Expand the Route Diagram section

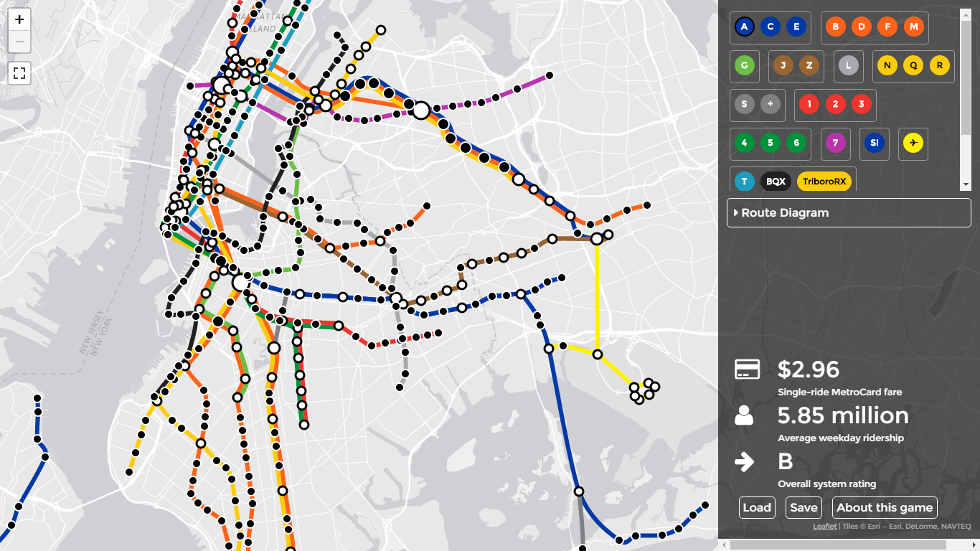(x=849, y=213)
